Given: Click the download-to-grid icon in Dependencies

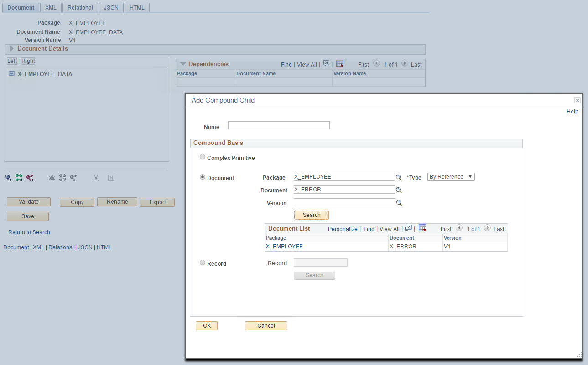Looking at the screenshot, I should pos(339,63).
